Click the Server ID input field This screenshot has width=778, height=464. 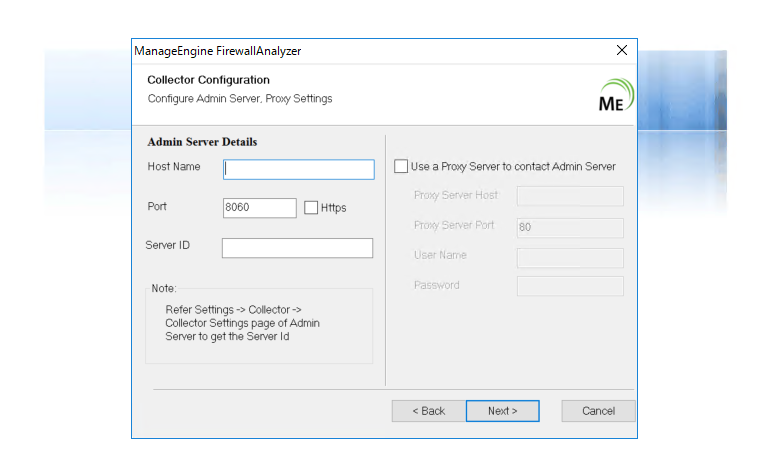click(x=297, y=248)
